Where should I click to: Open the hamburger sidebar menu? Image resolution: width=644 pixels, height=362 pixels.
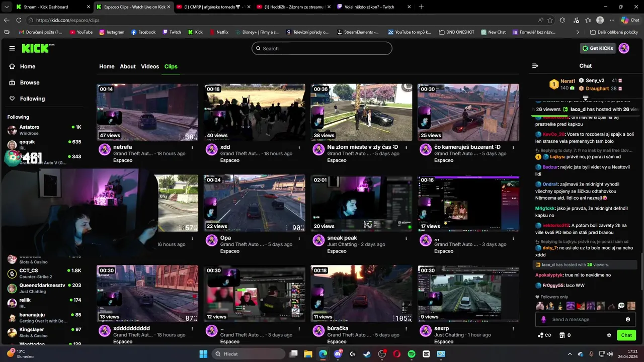coord(12,48)
